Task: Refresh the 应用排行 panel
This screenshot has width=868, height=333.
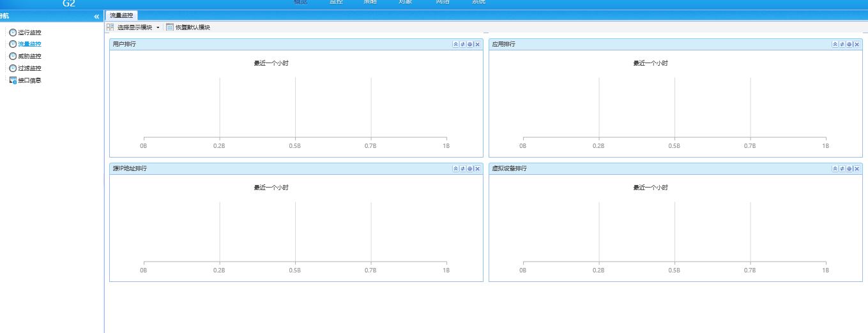Action: [x=842, y=44]
